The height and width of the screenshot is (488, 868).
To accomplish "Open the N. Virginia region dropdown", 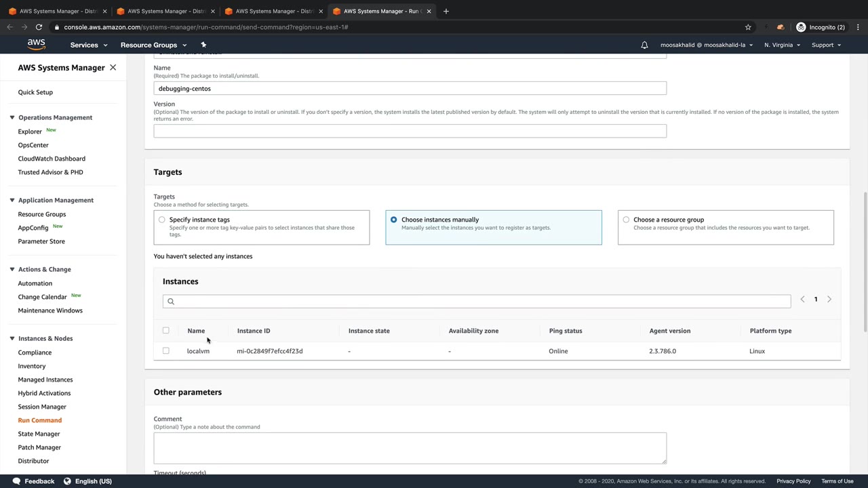I will pyautogui.click(x=782, y=45).
